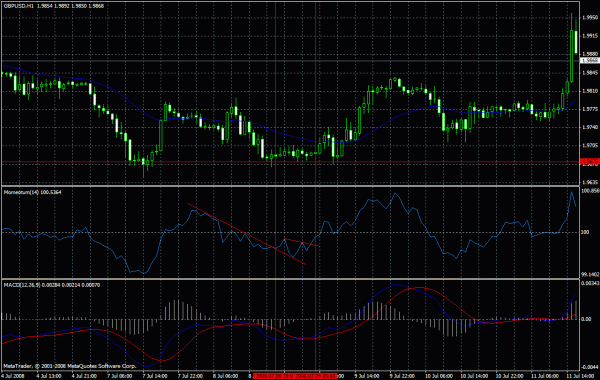
Task: Click the red highlighted date label on time axis
Action: 295,376
